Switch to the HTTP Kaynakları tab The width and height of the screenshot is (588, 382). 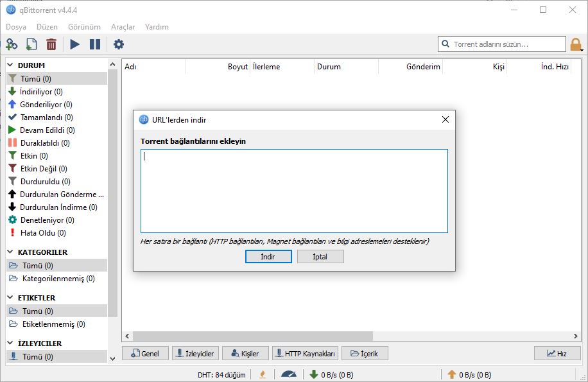coord(306,353)
